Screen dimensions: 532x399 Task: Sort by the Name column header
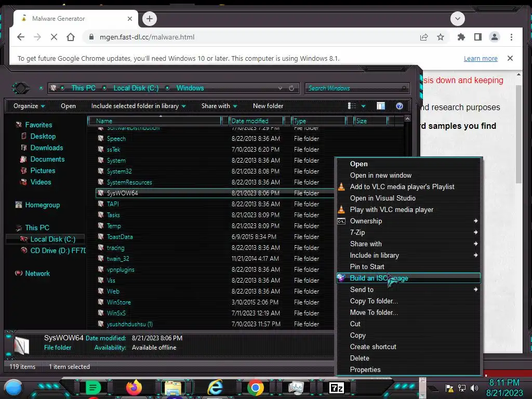tap(154, 121)
